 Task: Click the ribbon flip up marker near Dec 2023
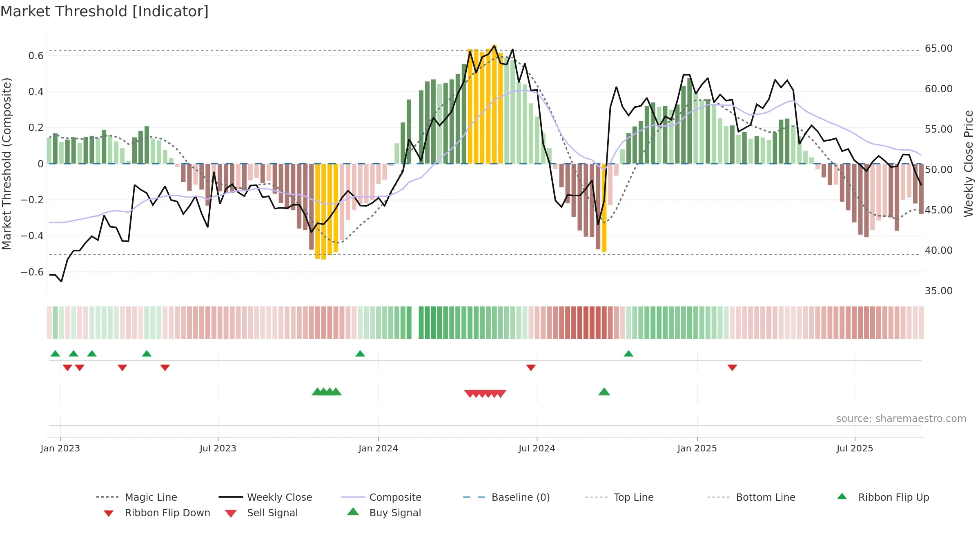[x=360, y=353]
